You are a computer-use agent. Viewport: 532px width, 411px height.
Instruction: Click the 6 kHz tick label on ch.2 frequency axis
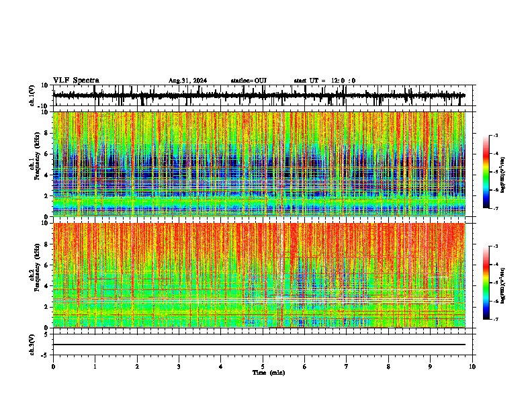[47, 265]
